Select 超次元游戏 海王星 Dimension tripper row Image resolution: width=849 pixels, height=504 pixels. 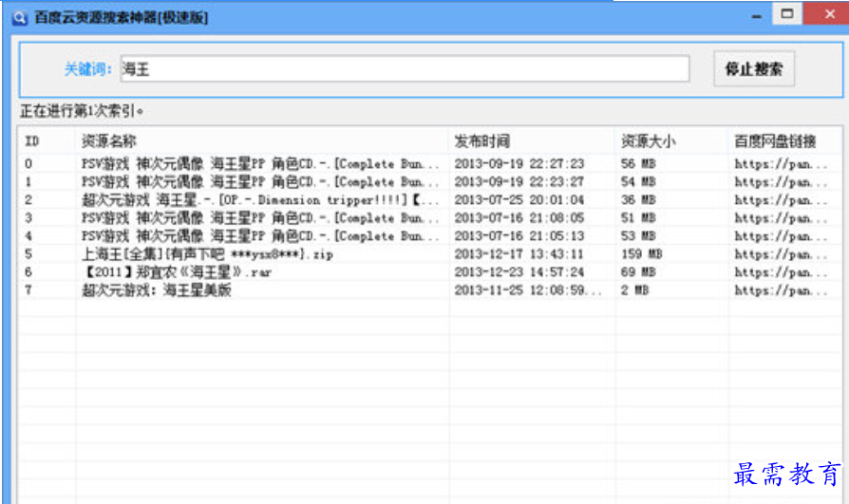(x=430, y=199)
